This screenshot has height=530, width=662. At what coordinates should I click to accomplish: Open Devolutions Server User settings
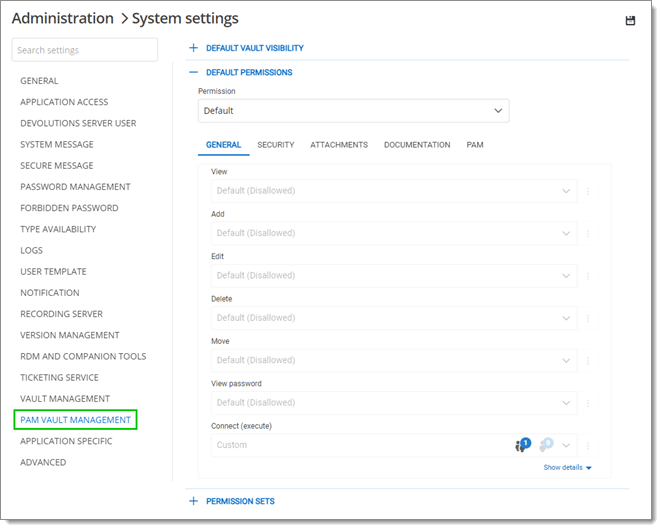pos(78,123)
